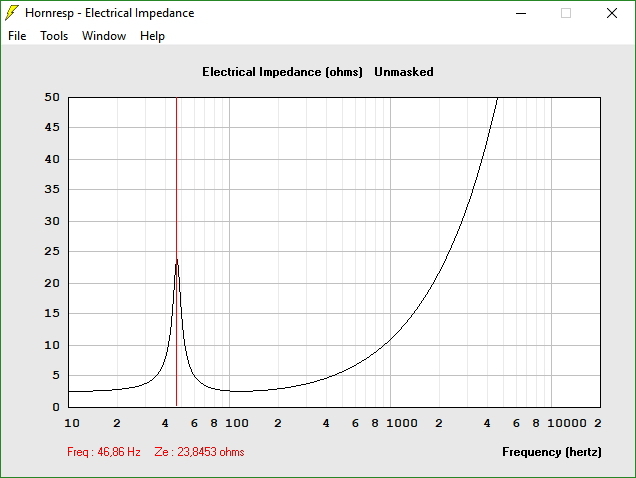This screenshot has height=478, width=636.
Task: Click the 'Freq : 46,86 Hz' readout
Action: pos(104,452)
